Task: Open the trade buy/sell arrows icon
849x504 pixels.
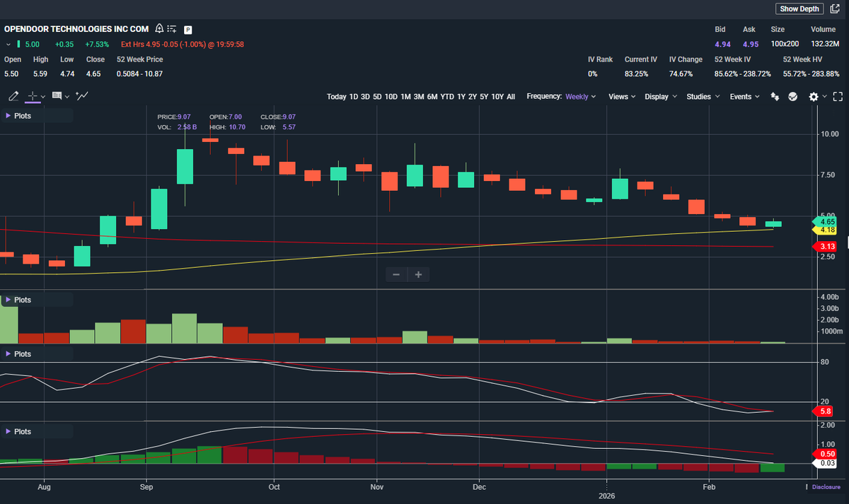Action: (775, 97)
